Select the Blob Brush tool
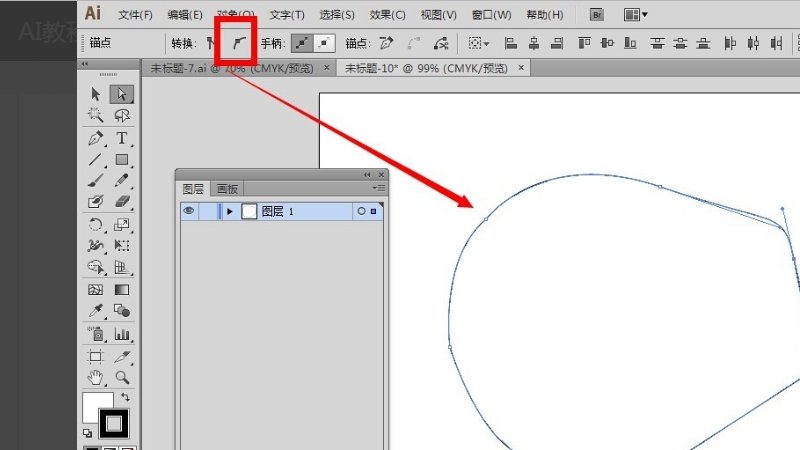The width and height of the screenshot is (800, 450). point(95,202)
